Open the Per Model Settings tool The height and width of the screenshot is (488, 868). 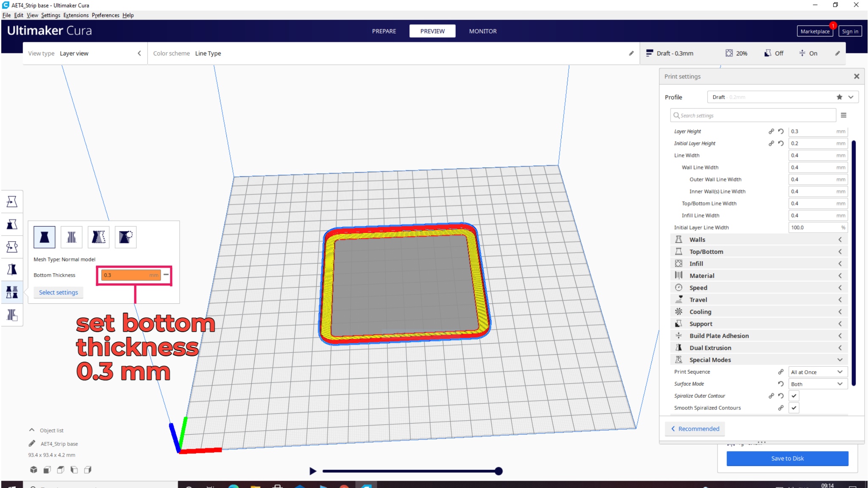pyautogui.click(x=12, y=292)
